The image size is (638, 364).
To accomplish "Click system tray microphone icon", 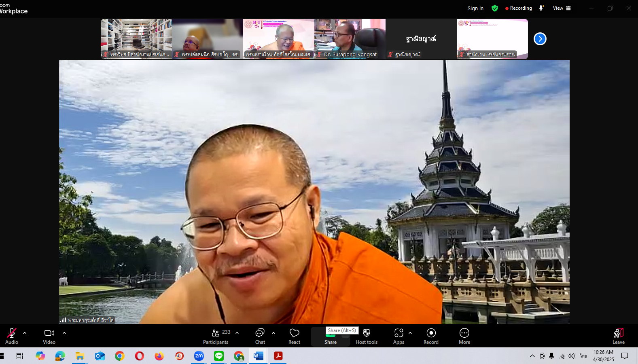I will point(552,356).
